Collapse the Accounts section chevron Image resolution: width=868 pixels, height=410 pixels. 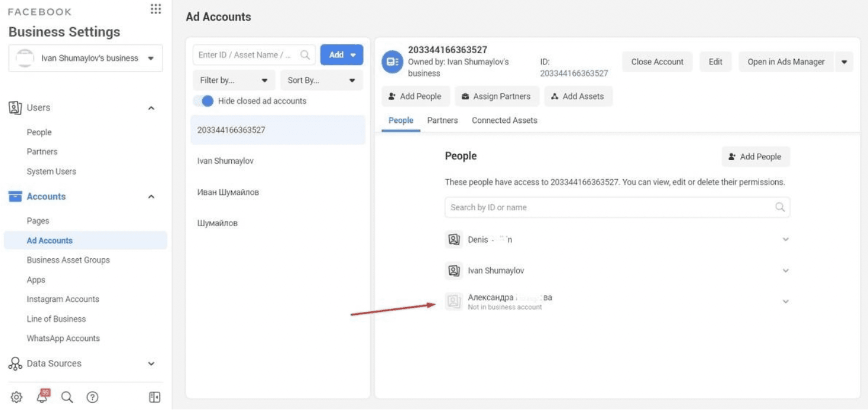coord(151,197)
